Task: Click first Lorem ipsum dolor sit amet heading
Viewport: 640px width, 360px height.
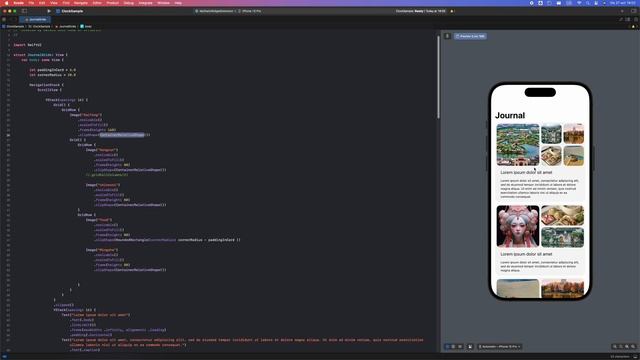Action: [x=526, y=172]
